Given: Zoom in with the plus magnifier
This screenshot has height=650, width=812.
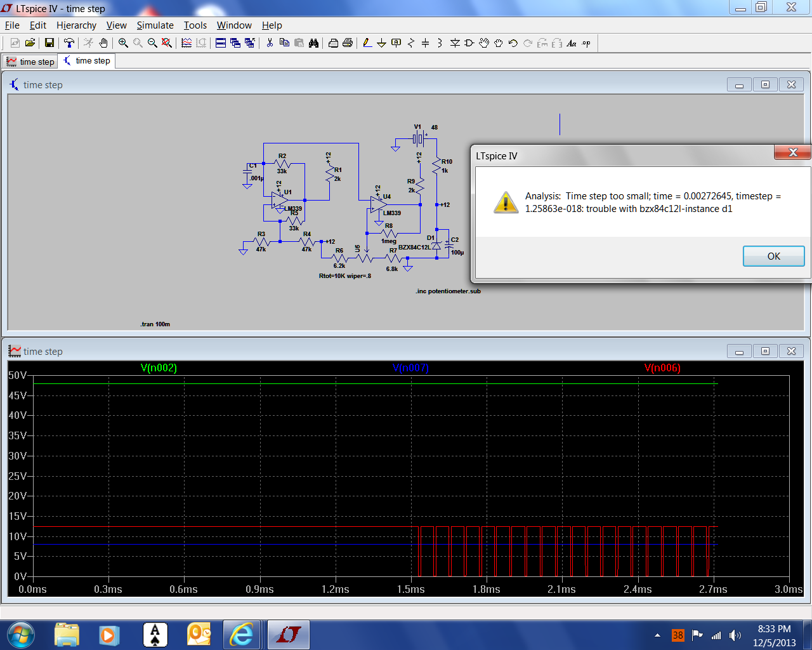Looking at the screenshot, I should pyautogui.click(x=123, y=43).
